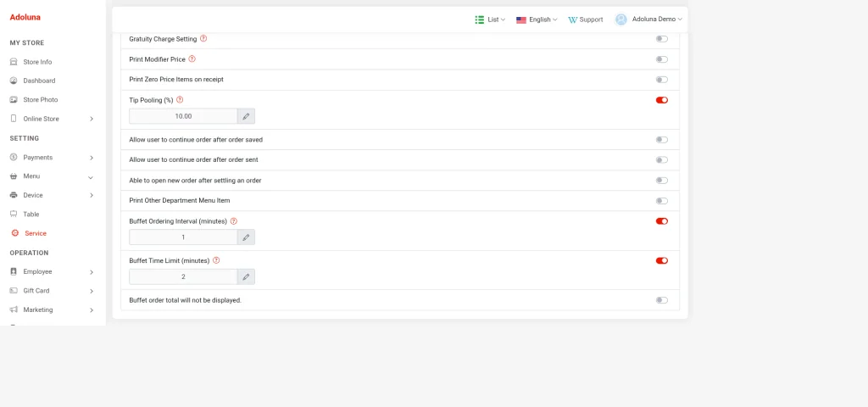
Task: Click help icon beside Print Modifier Price
Action: point(192,59)
